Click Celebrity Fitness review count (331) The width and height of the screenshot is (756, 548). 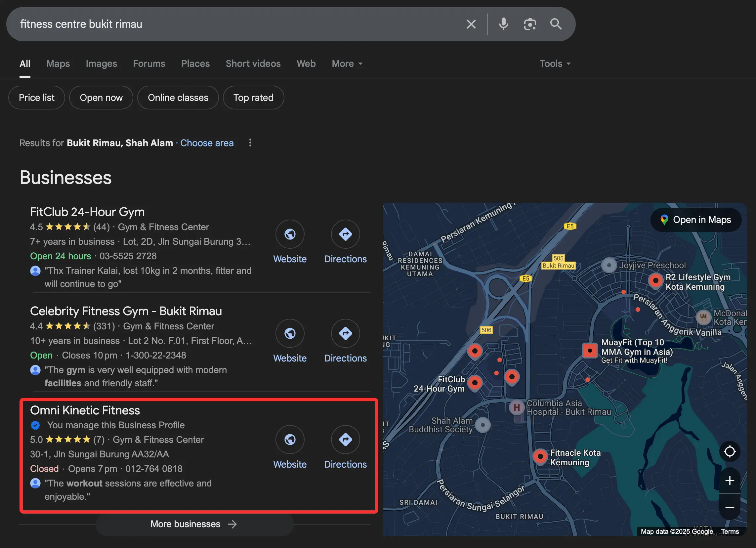coord(104,326)
